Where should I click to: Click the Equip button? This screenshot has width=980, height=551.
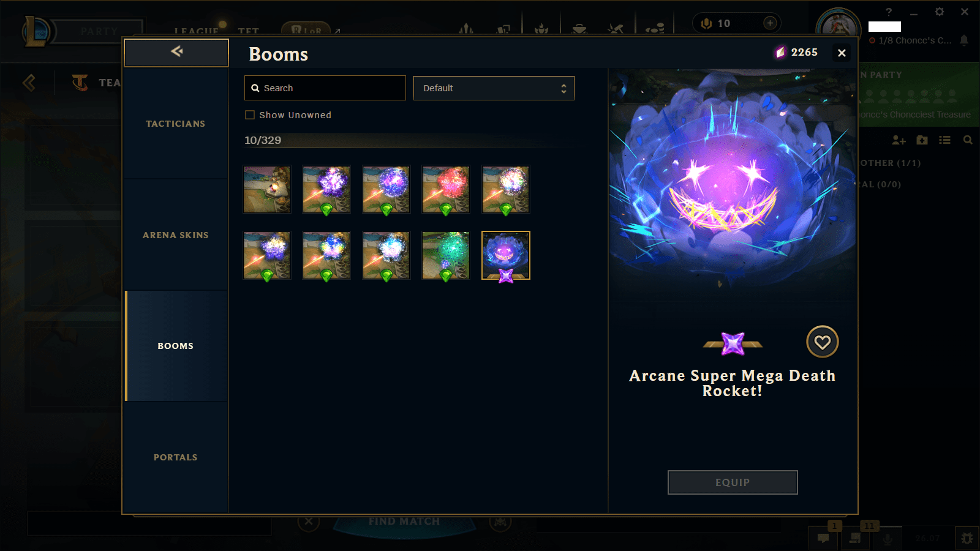pos(733,482)
